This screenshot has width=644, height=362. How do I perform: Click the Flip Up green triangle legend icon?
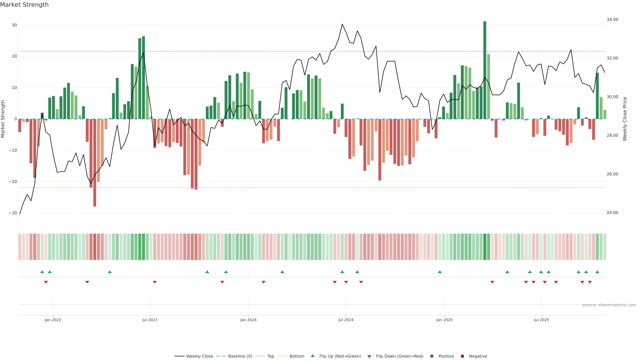[312, 356]
